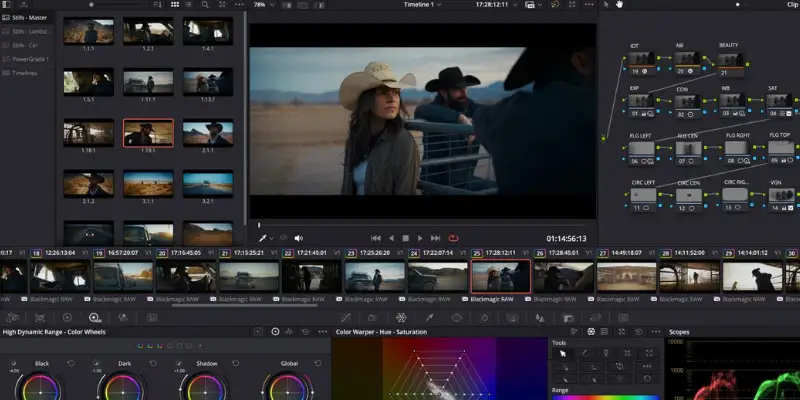
Task: Stop viewer playback
Action: (406, 238)
